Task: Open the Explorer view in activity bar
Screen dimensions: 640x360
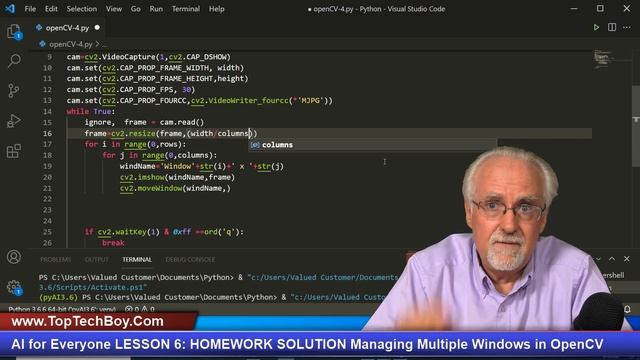Action: (14, 32)
